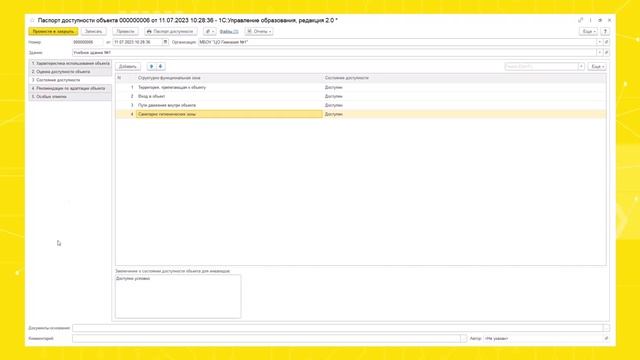Click the open icon for Здание field
Screen dimensions: 640x360
coord(606,53)
